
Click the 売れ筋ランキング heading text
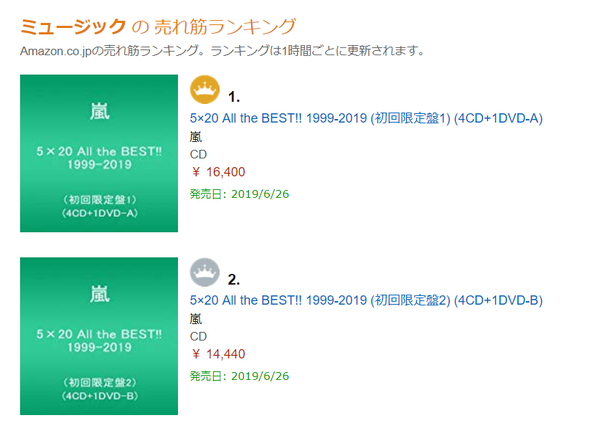click(225, 27)
